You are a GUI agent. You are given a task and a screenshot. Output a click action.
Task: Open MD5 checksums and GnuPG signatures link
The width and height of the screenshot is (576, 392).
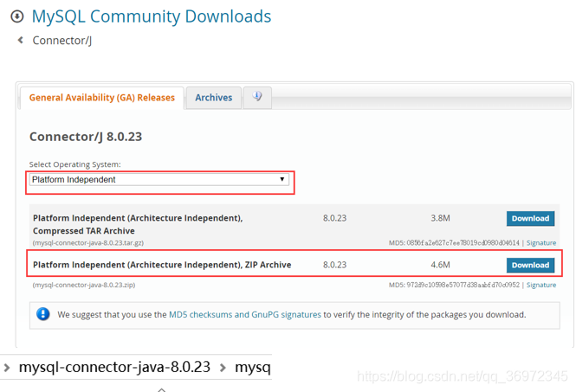pyautogui.click(x=244, y=315)
